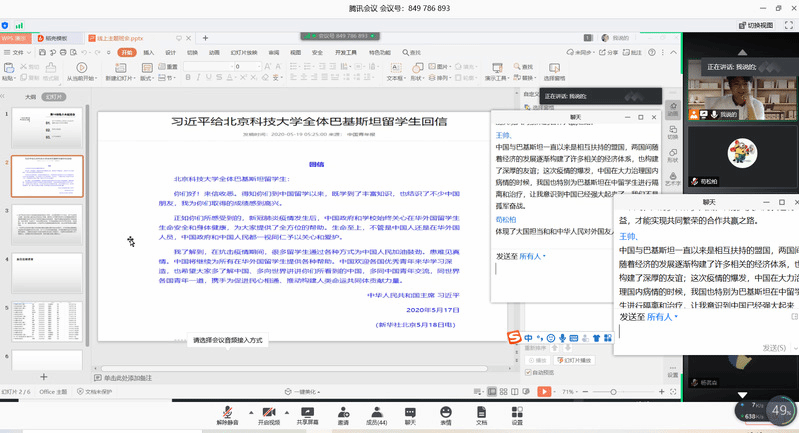Viewport: 799px width, 433px height.
Task: Switch to slide sorter view icon
Action: tap(503, 392)
